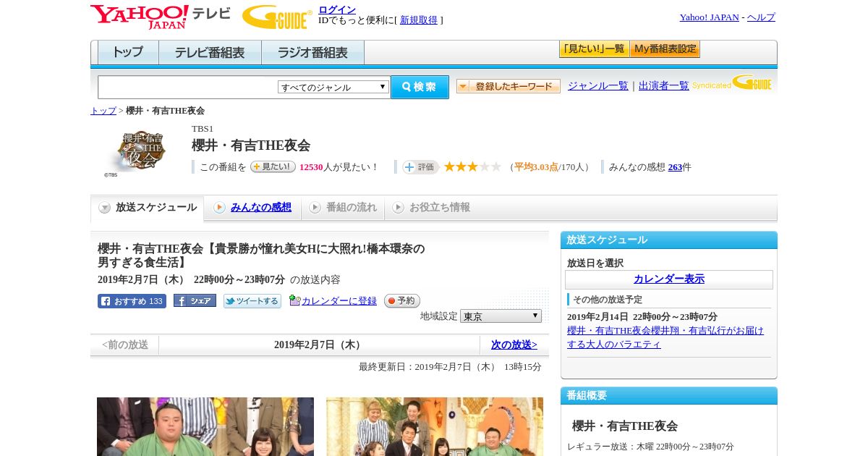Open the すべてのジャンル genre dropdown
The height and width of the screenshot is (456, 868).
pos(333,87)
